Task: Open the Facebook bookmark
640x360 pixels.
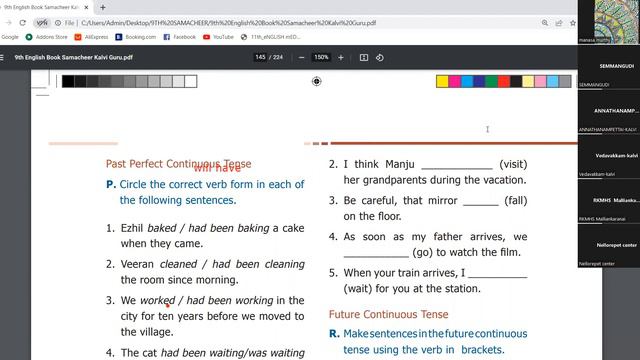Action: point(180,37)
